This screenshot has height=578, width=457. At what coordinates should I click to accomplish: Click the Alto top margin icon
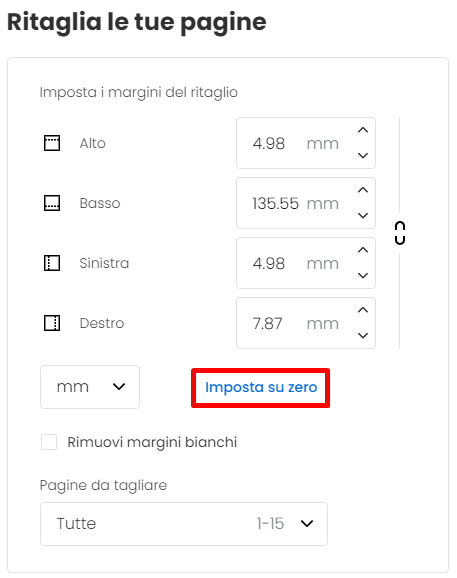click(52, 143)
